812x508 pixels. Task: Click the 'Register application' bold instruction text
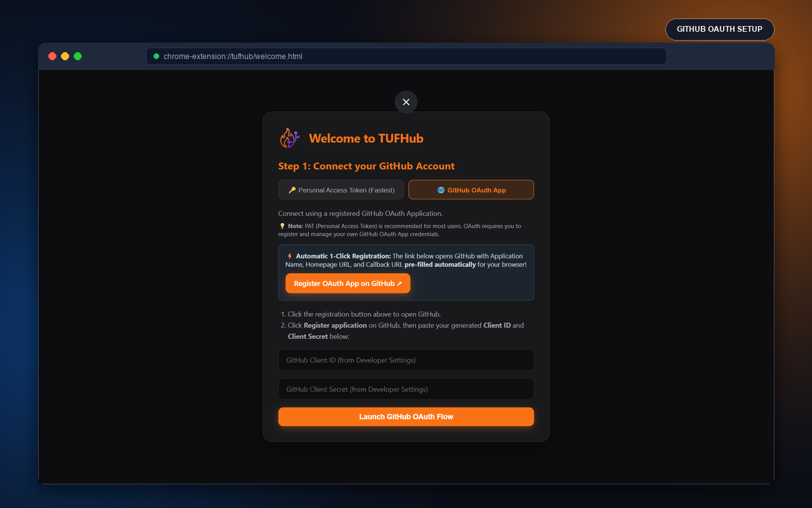pos(335,325)
